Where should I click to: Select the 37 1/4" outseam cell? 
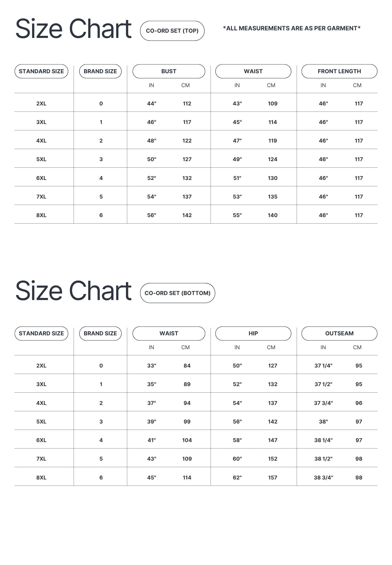click(x=323, y=366)
